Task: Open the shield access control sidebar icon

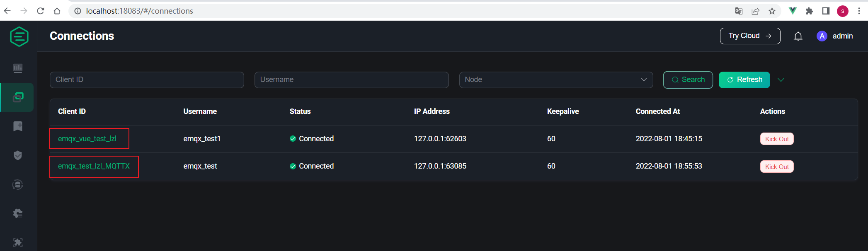Action: coord(18,155)
